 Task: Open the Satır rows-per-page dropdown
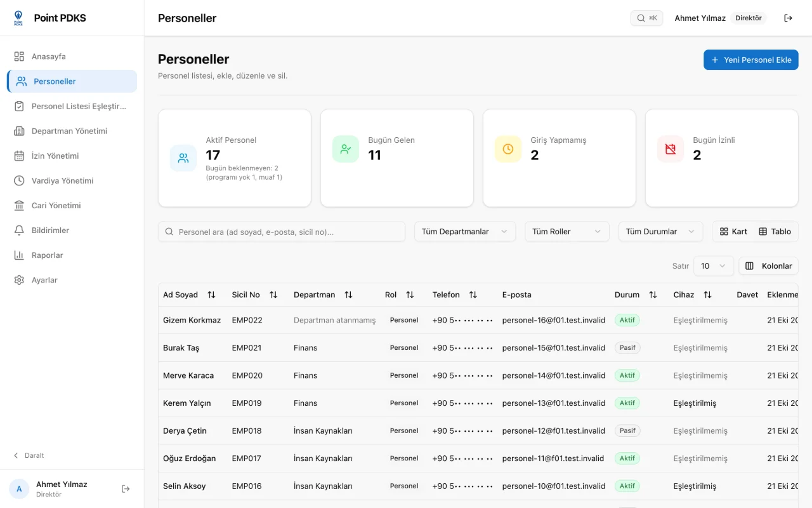click(x=714, y=266)
